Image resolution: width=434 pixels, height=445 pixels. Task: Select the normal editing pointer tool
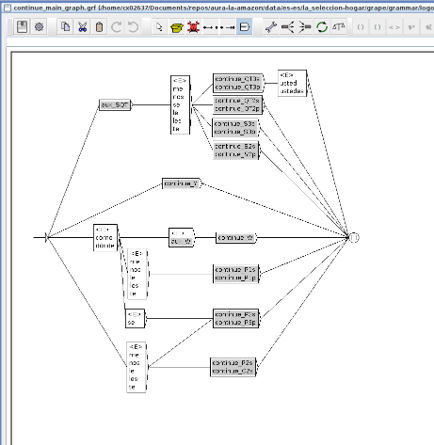coord(159,27)
